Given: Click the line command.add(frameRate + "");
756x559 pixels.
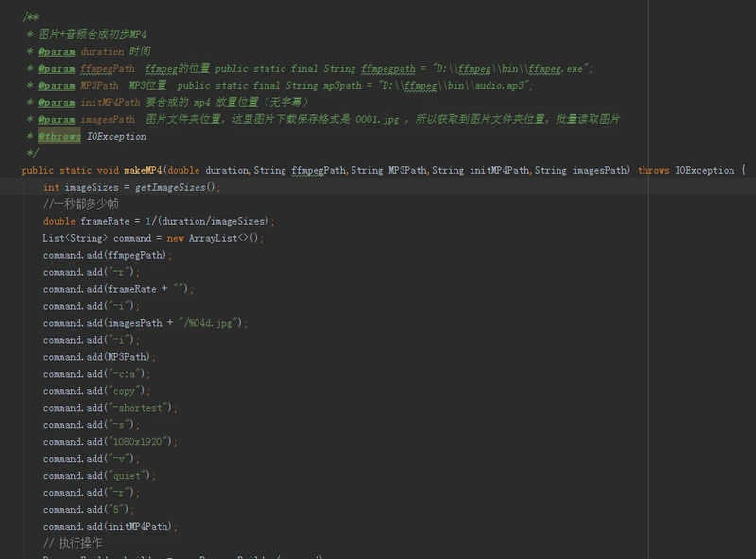Looking at the screenshot, I should point(118,289).
